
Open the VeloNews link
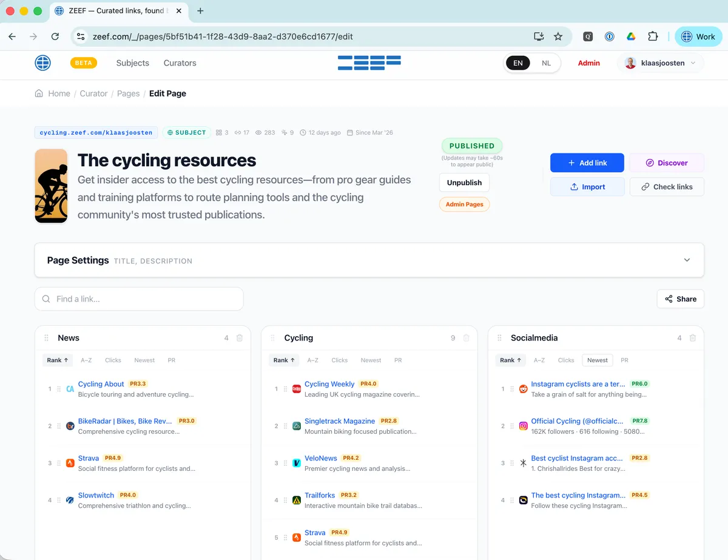(321, 458)
